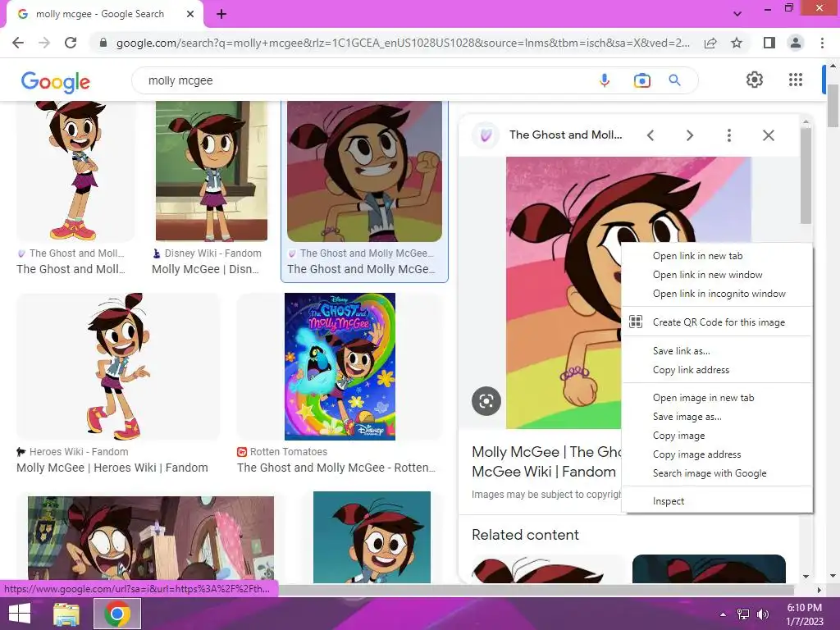Click the scared Molly thumbnail in bottom row

point(151,539)
